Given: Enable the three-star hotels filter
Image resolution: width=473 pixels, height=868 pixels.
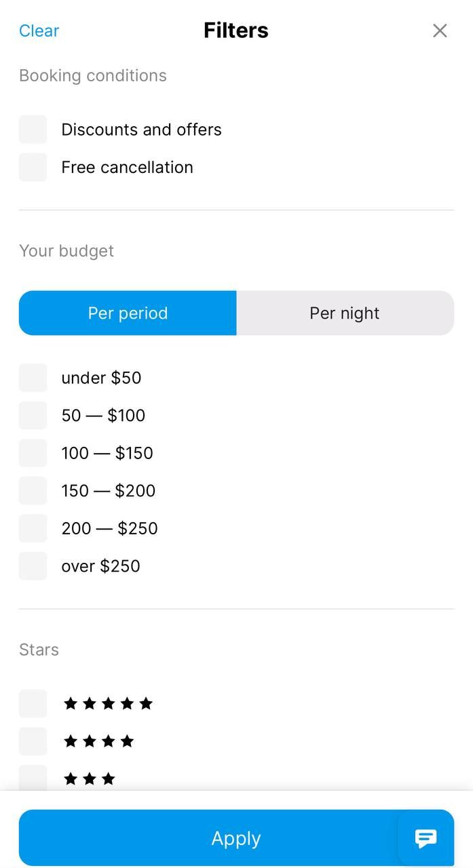Looking at the screenshot, I should coord(33,778).
